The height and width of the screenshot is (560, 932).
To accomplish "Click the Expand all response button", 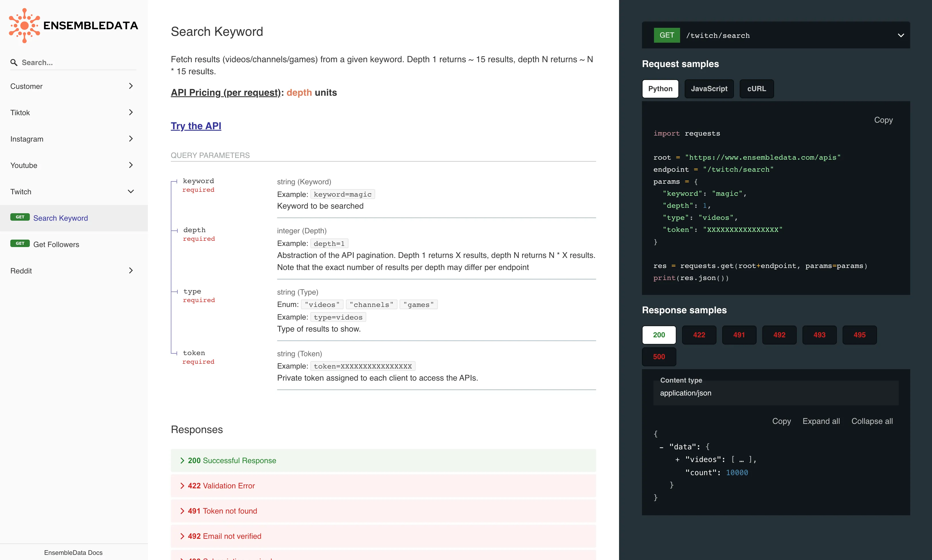I will pyautogui.click(x=821, y=420).
